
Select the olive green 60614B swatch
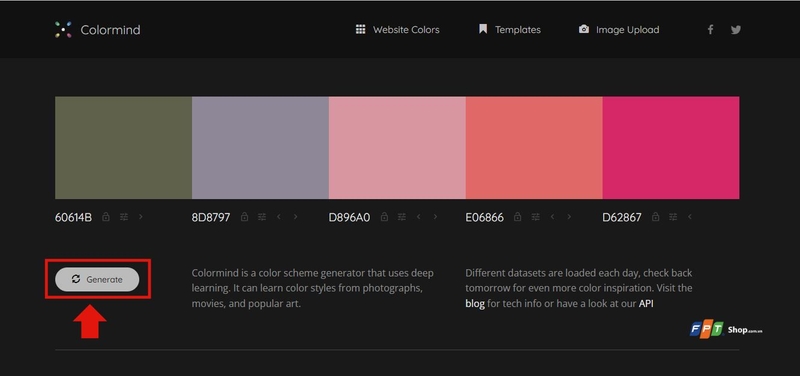123,147
